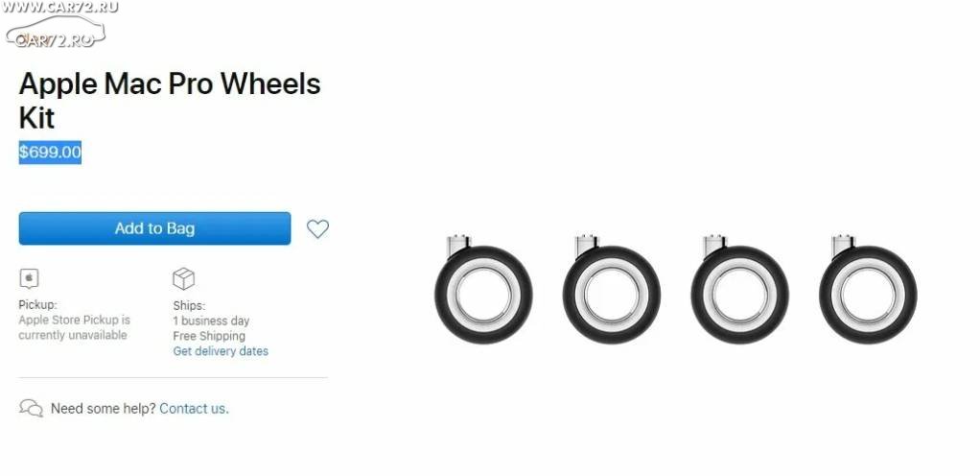The height and width of the screenshot is (476, 980).
Task: Select the second wheel product image
Action: click(611, 290)
